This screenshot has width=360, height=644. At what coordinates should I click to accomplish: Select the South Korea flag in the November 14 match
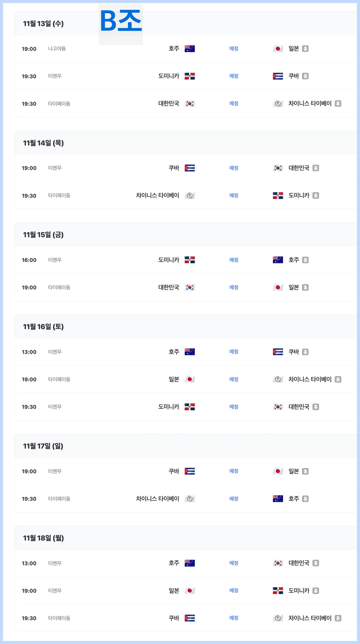tap(278, 168)
